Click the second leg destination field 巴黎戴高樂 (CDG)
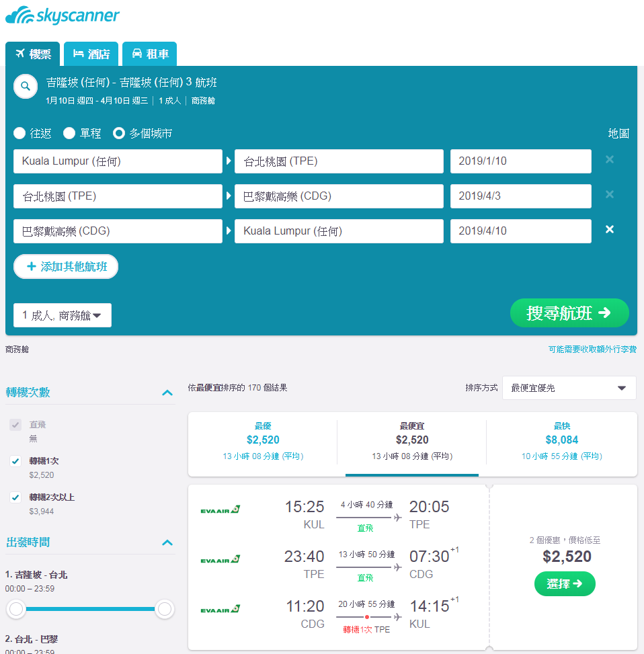This screenshot has height=654, width=644. tap(339, 196)
